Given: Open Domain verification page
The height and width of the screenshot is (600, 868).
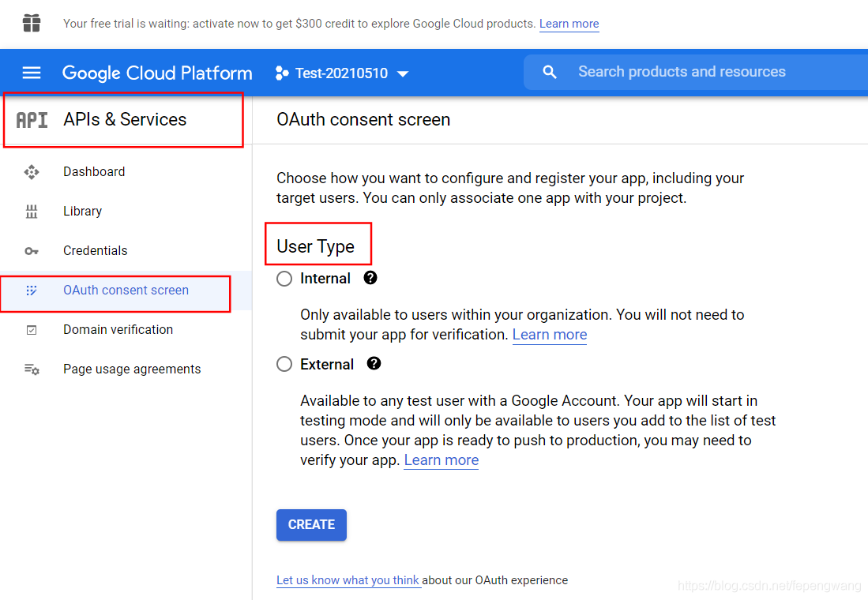Looking at the screenshot, I should (118, 329).
